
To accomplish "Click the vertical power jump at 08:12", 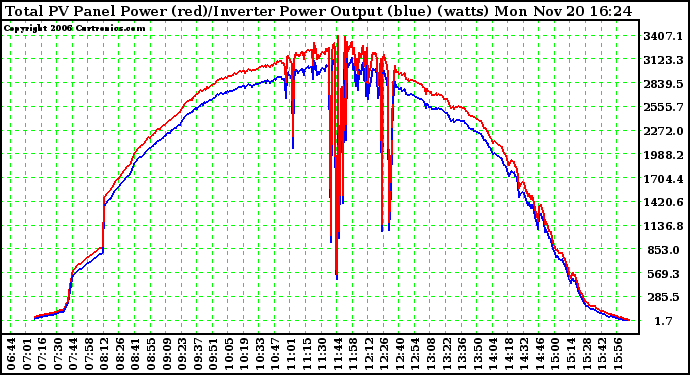I will 104,222.
